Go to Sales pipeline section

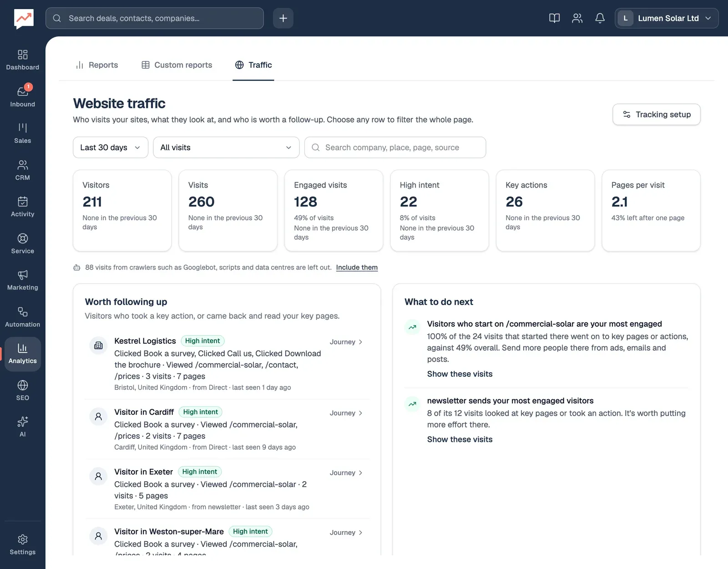(x=22, y=134)
